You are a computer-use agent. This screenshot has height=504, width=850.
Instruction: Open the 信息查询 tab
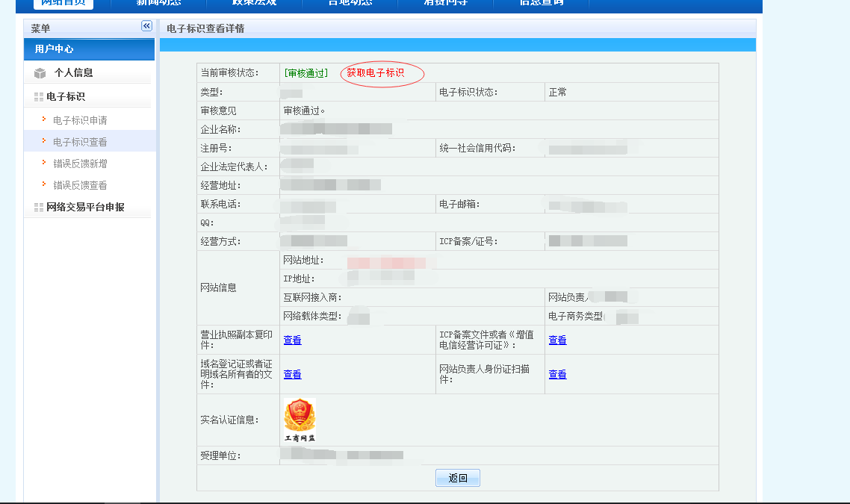pyautogui.click(x=542, y=3)
